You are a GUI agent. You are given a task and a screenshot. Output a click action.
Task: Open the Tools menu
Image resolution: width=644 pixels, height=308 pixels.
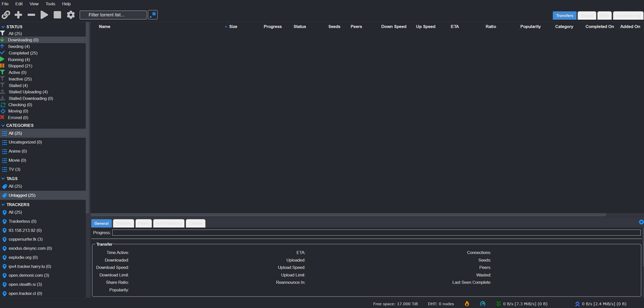50,4
